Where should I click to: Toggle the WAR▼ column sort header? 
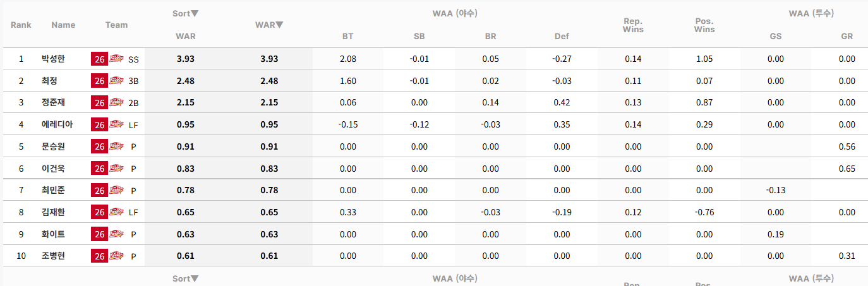(269, 25)
